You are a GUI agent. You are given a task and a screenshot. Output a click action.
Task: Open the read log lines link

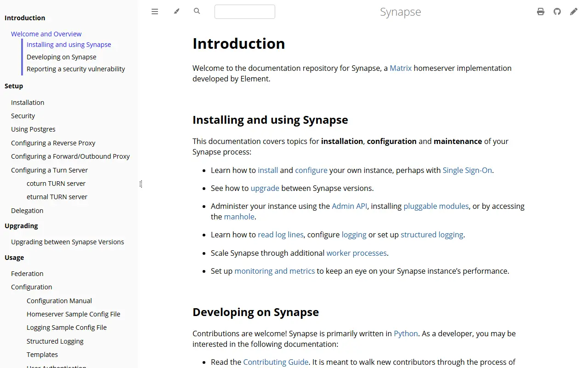[281, 235]
